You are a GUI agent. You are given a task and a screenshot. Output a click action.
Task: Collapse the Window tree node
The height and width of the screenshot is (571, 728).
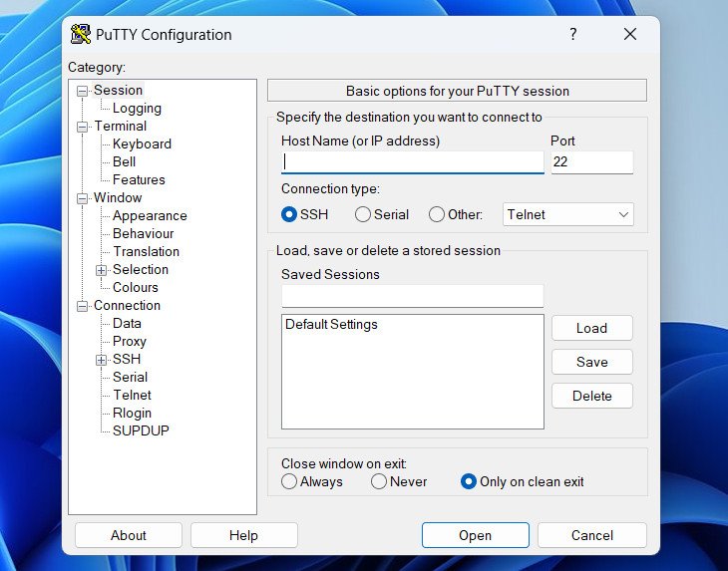point(82,198)
